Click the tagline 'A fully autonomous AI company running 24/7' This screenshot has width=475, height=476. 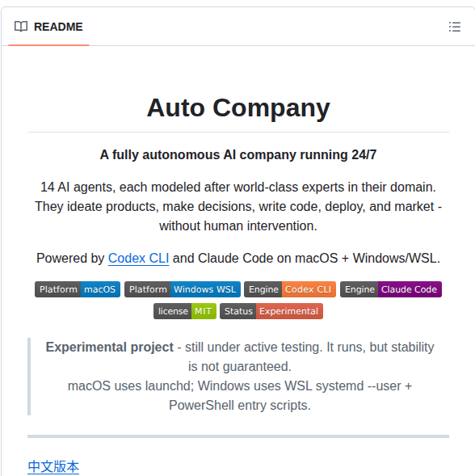pyautogui.click(x=238, y=155)
